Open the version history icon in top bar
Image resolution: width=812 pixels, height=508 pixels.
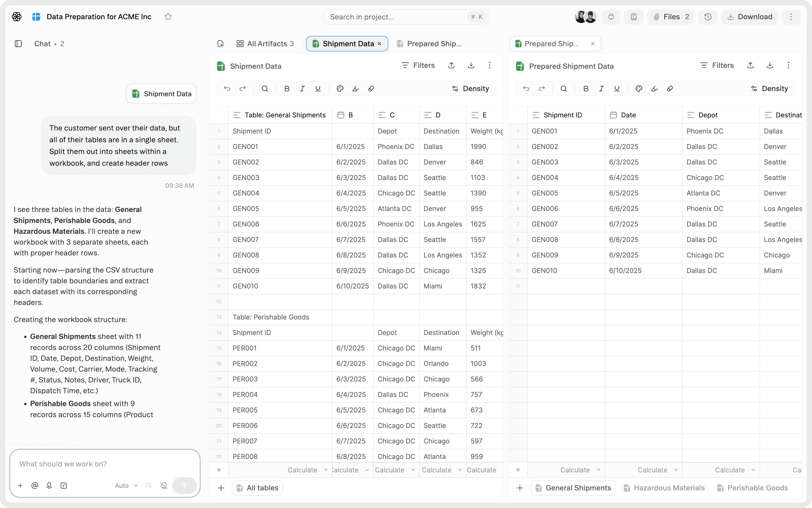pyautogui.click(x=708, y=17)
